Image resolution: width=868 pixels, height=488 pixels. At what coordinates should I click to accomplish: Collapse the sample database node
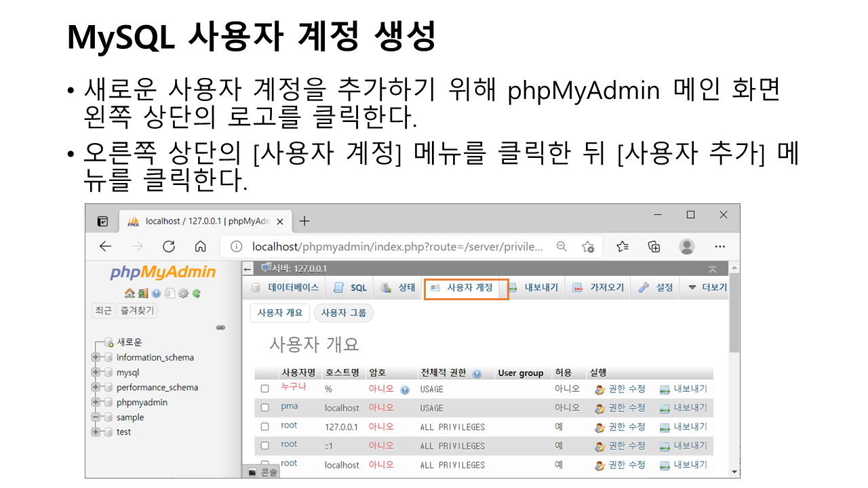click(x=96, y=418)
